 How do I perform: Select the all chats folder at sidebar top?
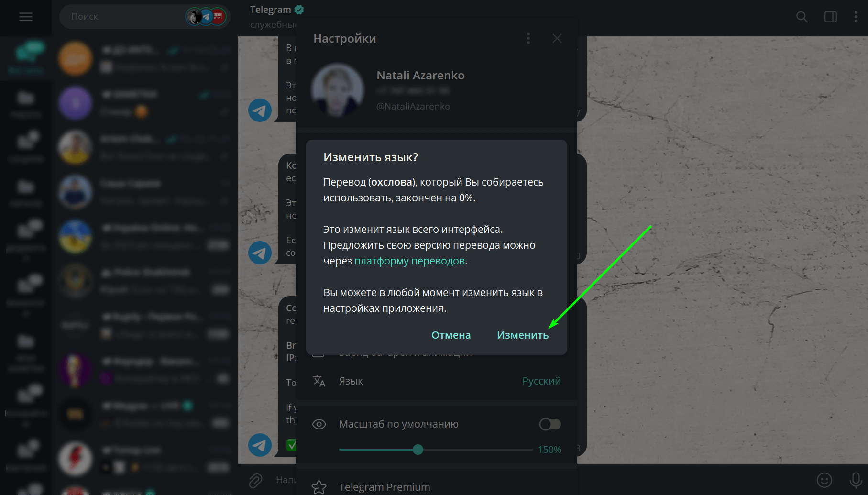[x=26, y=57]
